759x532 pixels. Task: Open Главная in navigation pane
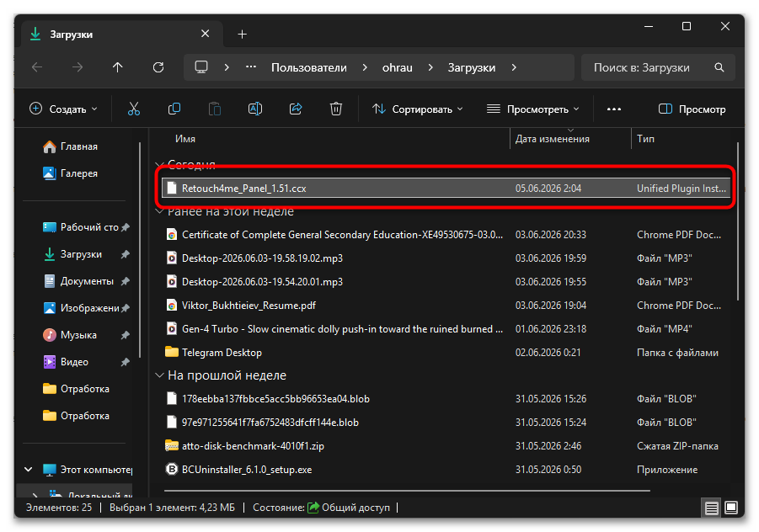pyautogui.click(x=79, y=146)
